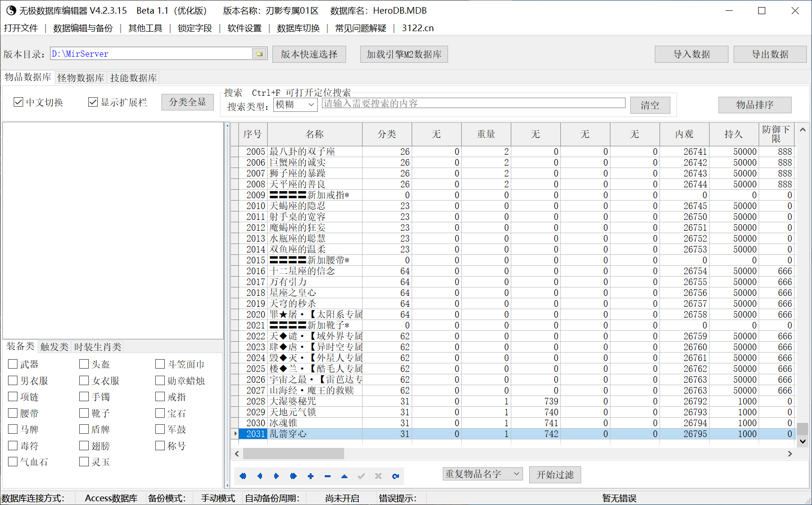The height and width of the screenshot is (505, 812).
Task: Focus the search content input field
Action: pyautogui.click(x=474, y=103)
